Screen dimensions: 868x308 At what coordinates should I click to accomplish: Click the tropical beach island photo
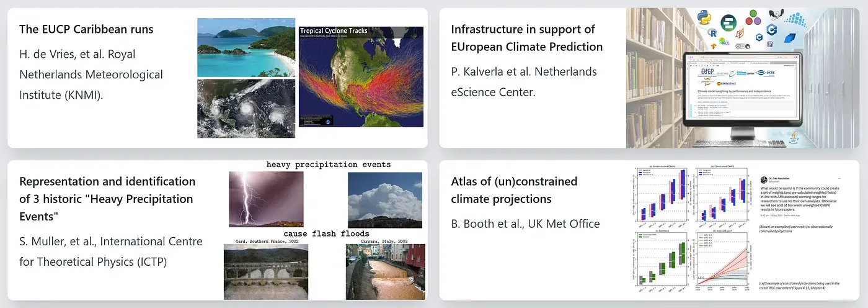pos(246,47)
